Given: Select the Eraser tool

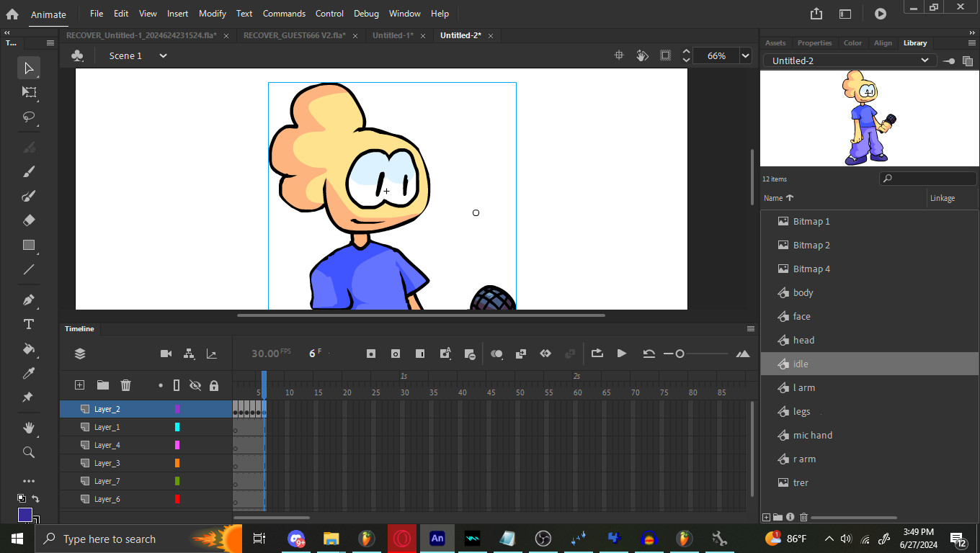Looking at the screenshot, I should 29,220.
